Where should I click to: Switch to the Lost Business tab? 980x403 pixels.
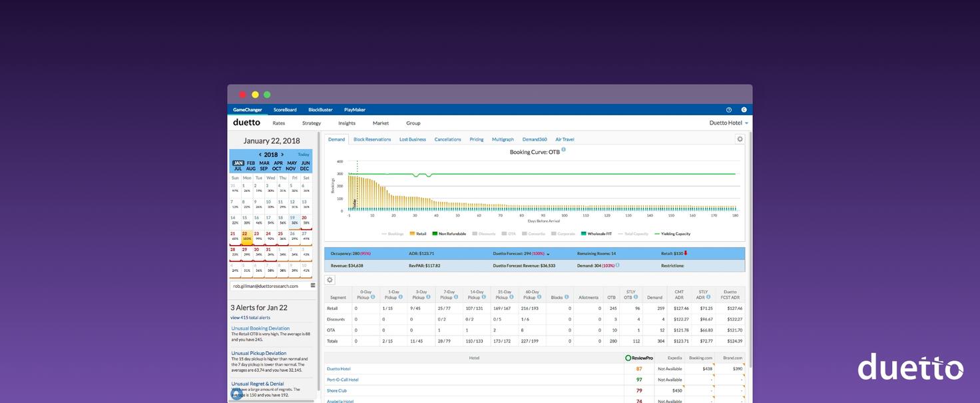pos(412,139)
